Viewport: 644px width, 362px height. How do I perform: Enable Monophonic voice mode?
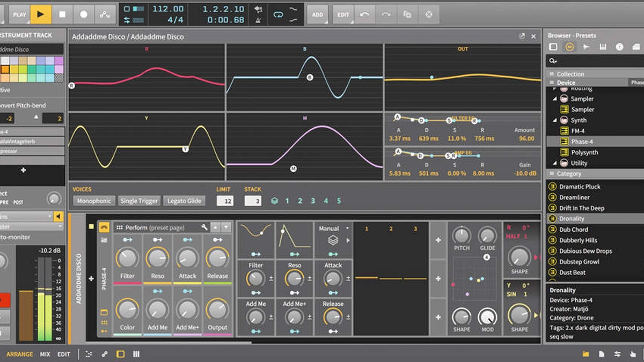94,201
